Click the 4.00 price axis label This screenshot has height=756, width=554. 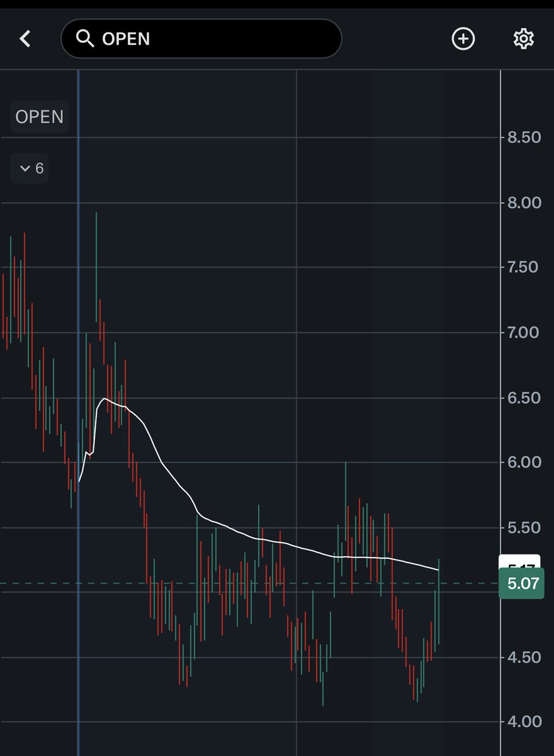click(x=524, y=721)
